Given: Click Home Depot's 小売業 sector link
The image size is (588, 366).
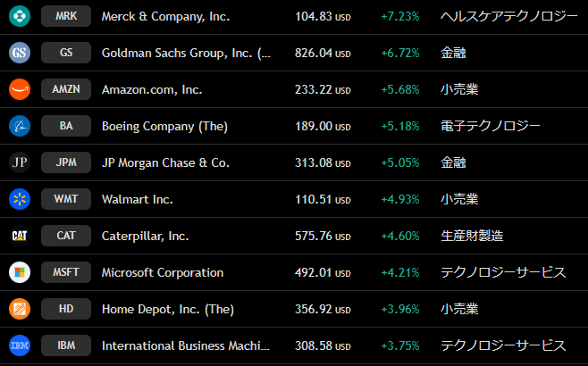Looking at the screenshot, I should (x=459, y=309).
